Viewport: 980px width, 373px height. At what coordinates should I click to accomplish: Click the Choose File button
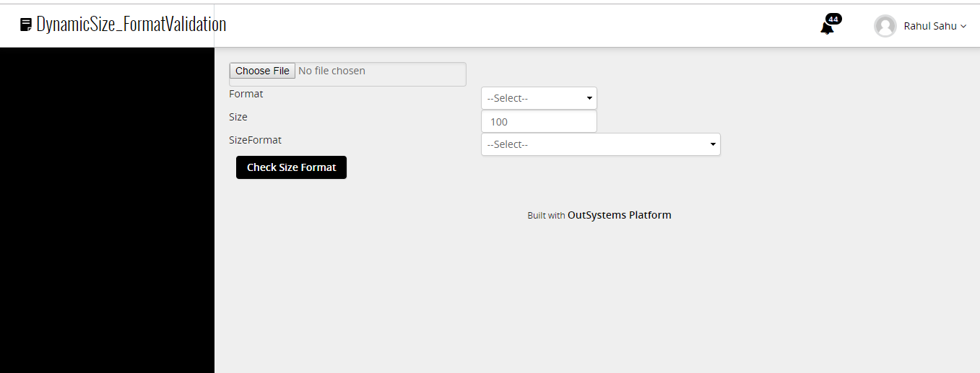tap(262, 71)
